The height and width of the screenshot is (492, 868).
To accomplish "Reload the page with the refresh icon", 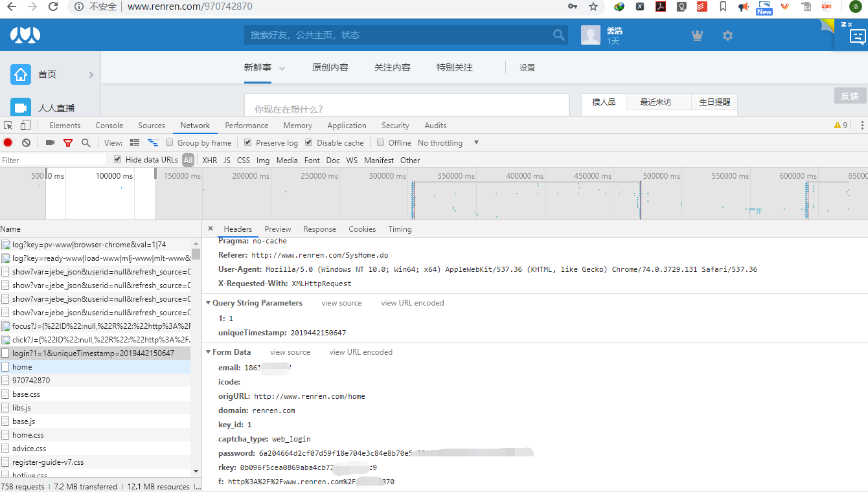I will [x=53, y=6].
